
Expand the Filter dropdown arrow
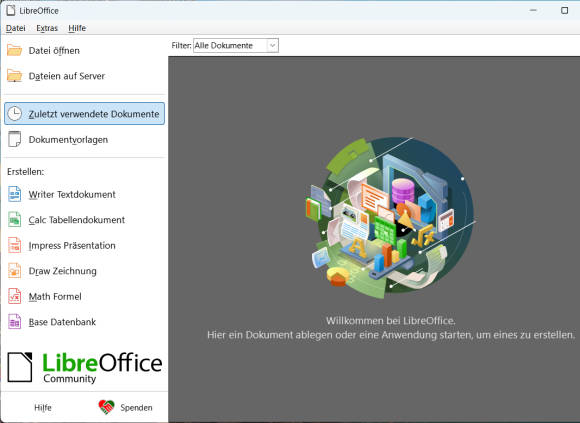click(273, 45)
